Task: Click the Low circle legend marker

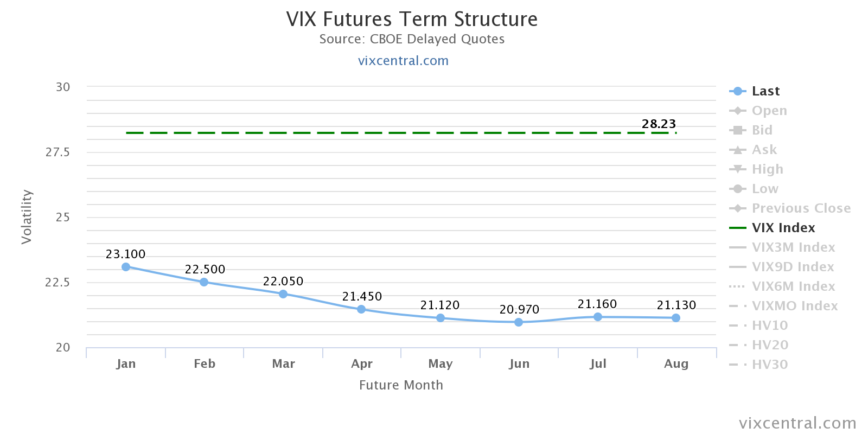Action: coord(737,189)
